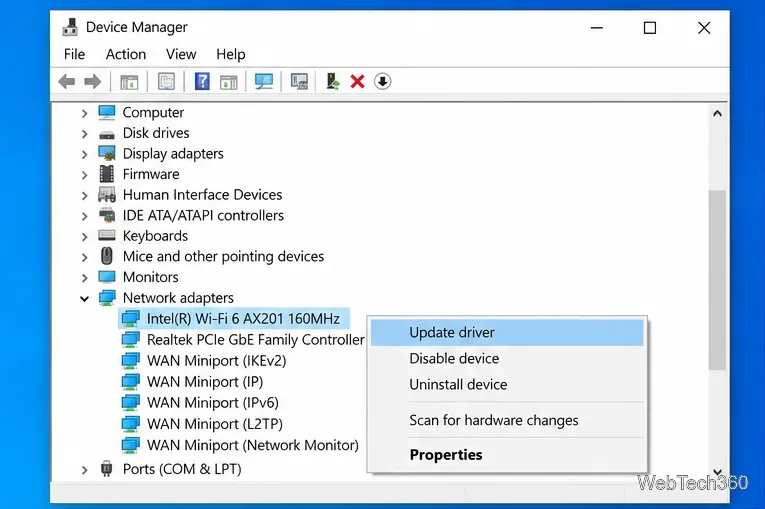Screen dimensions: 765x509
Task: Click the Realtek PCIe GbE adapter icon
Action: 130,340
